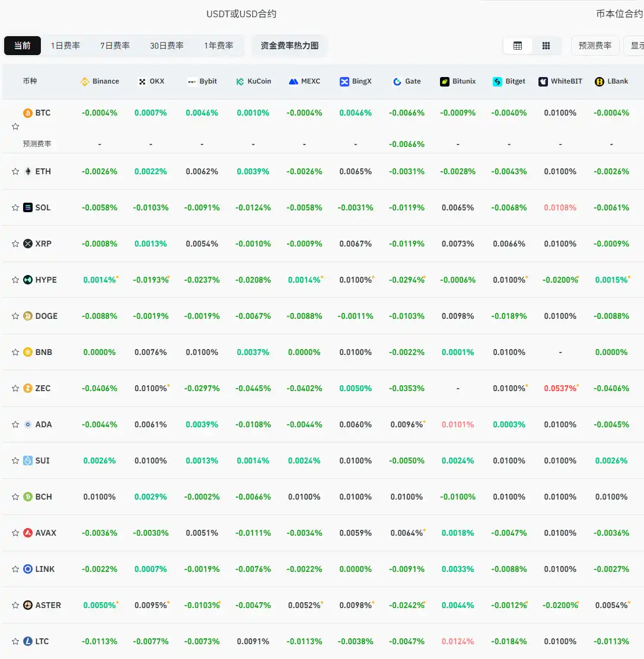Open the 1日费率 tab
The width and height of the screenshot is (644, 659).
click(x=65, y=45)
